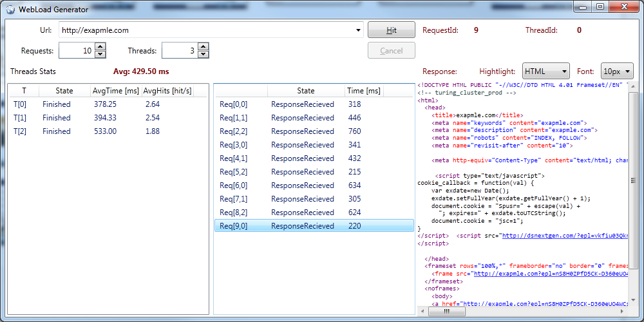Click the Threads number field
644x322 pixels.
[x=180, y=51]
